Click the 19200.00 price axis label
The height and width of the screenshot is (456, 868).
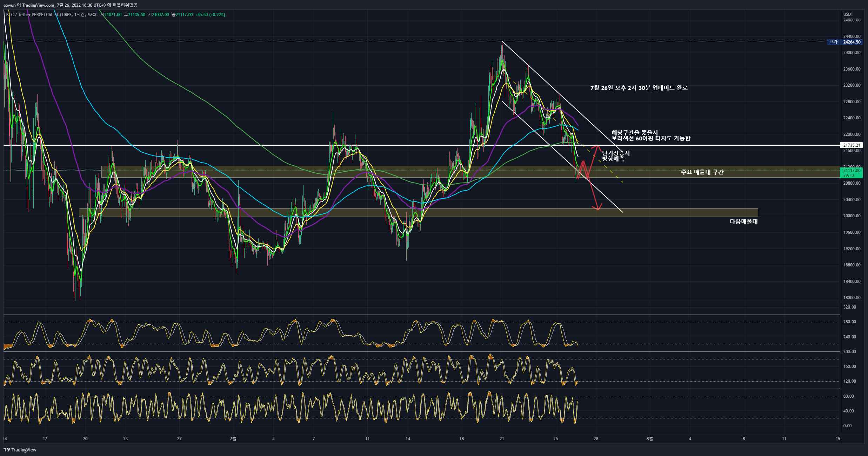point(852,249)
